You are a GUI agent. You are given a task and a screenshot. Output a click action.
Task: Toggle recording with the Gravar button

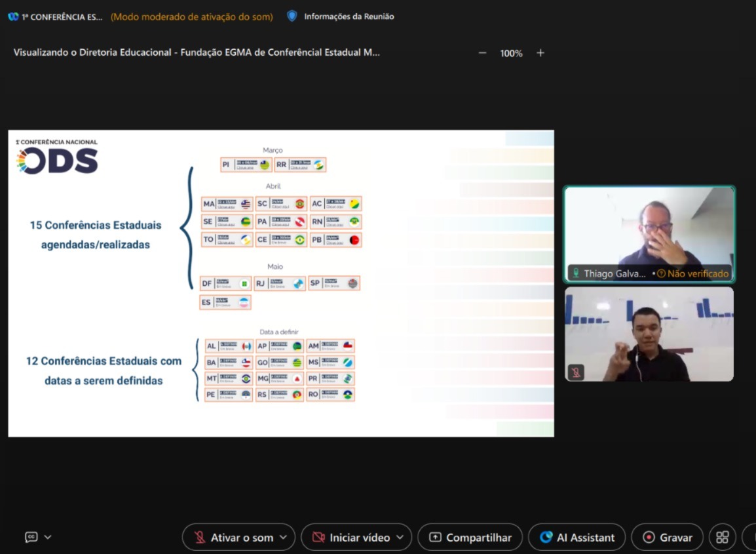point(667,538)
